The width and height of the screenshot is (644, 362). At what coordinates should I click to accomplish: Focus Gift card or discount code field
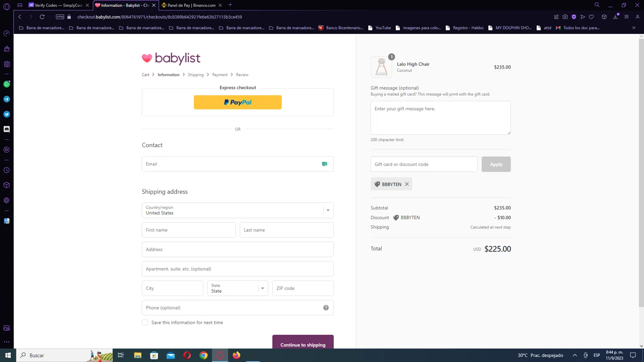tap(424, 164)
